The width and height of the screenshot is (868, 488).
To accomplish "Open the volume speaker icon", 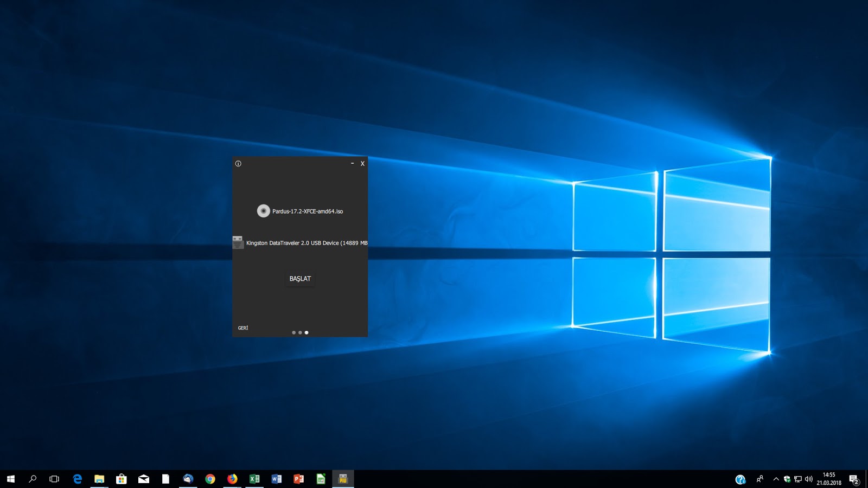I will click(x=809, y=479).
